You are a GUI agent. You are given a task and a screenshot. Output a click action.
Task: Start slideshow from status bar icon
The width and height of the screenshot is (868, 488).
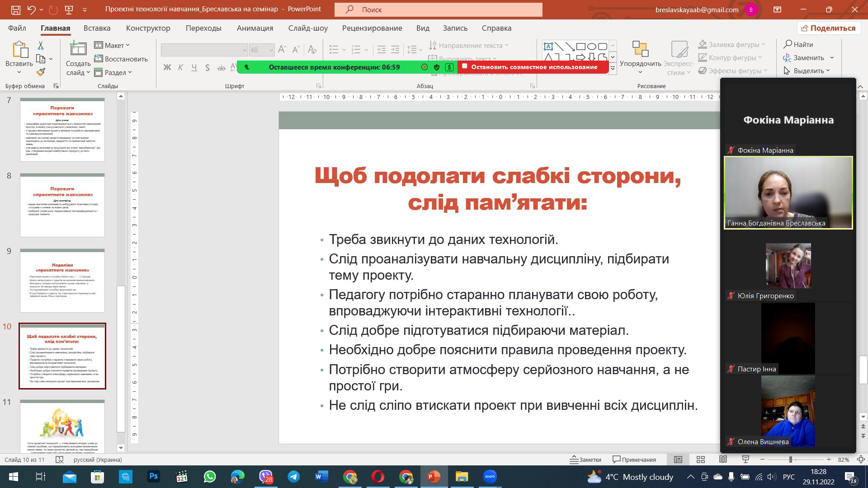click(745, 460)
